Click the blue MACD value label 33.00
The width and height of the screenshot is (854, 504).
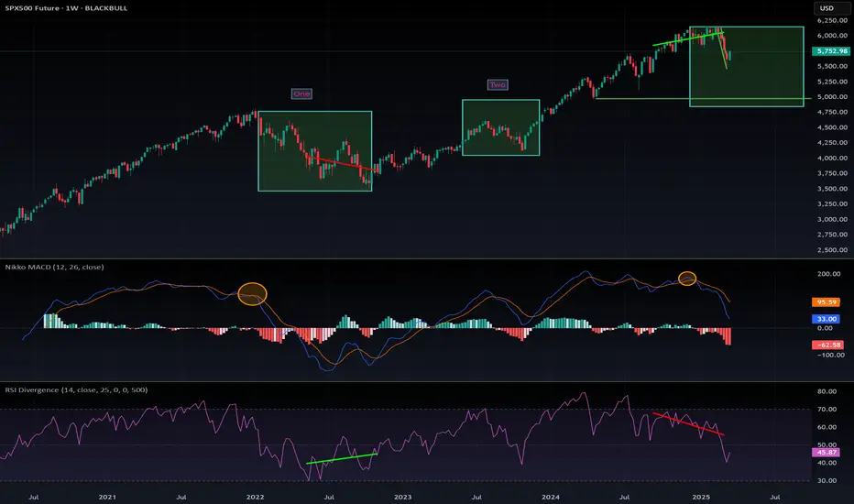[x=827, y=319]
